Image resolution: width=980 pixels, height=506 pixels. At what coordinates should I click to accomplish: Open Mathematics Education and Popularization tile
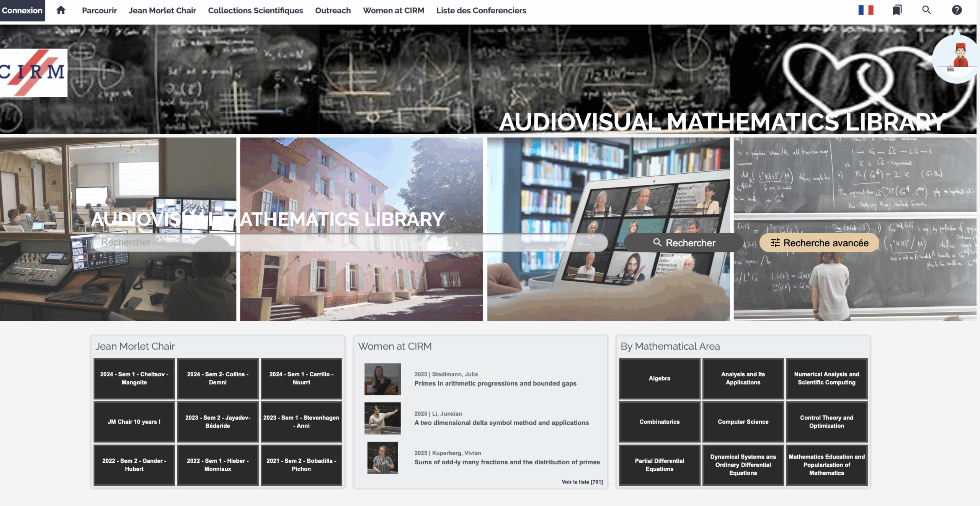[x=826, y=465]
